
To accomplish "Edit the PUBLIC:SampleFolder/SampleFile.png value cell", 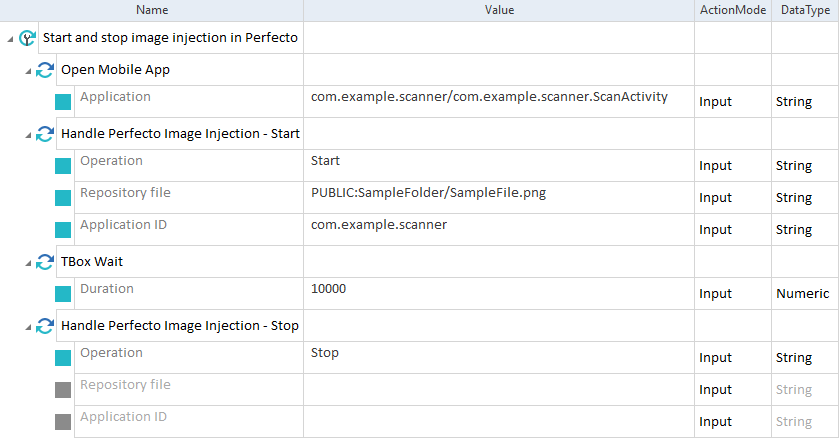I will coord(499,197).
